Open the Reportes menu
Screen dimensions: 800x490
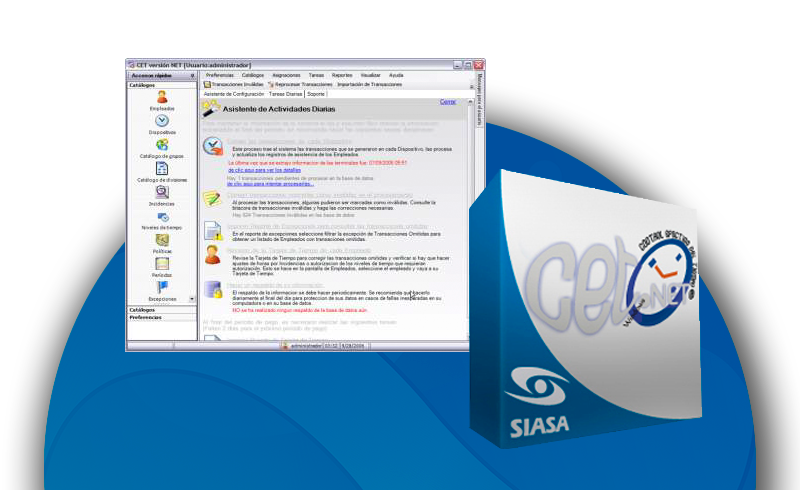pos(342,75)
